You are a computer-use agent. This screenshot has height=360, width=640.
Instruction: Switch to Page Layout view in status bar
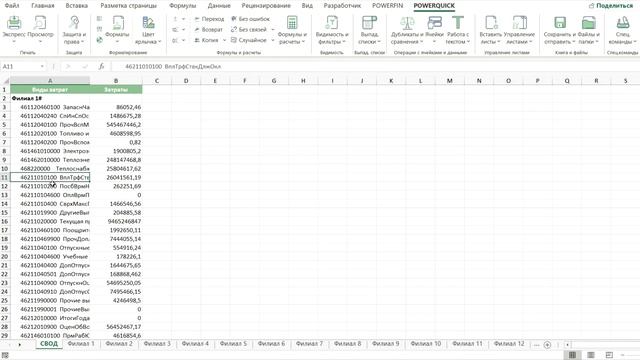click(x=591, y=355)
